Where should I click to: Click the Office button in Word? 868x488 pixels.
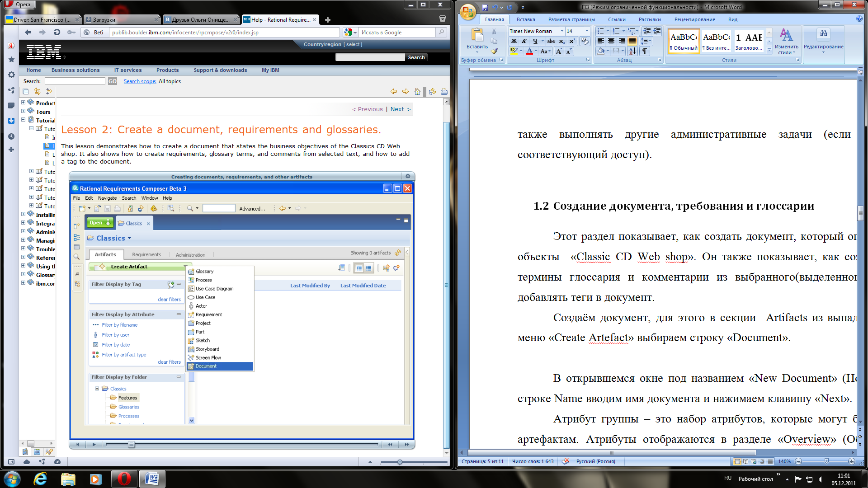click(x=468, y=11)
